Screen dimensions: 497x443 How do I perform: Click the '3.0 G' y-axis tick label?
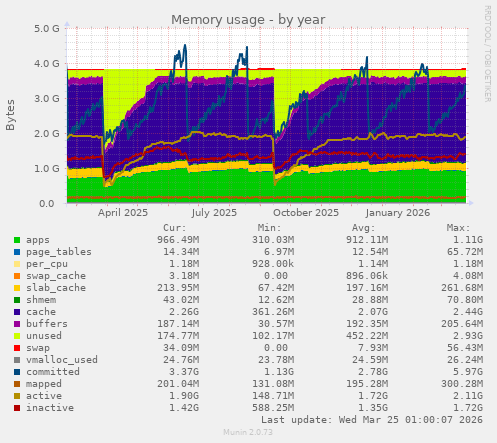(47, 98)
